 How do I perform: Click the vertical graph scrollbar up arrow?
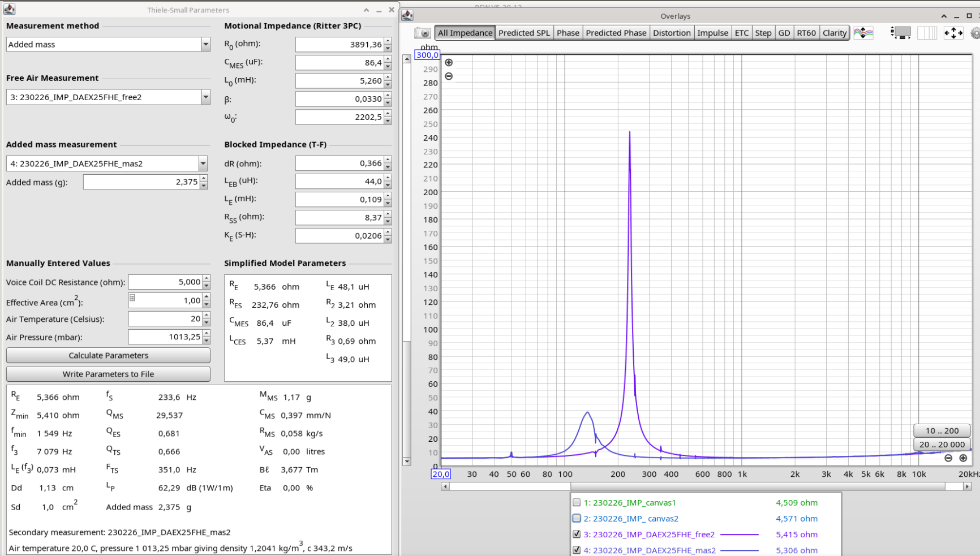407,59
